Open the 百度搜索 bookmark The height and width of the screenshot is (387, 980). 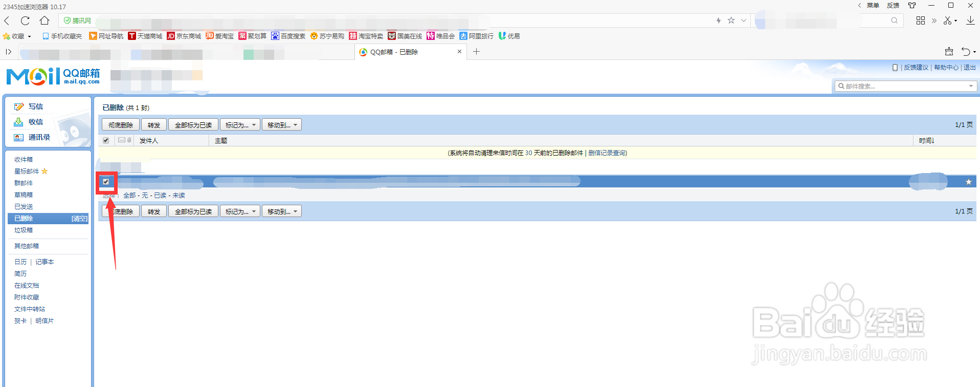(288, 36)
